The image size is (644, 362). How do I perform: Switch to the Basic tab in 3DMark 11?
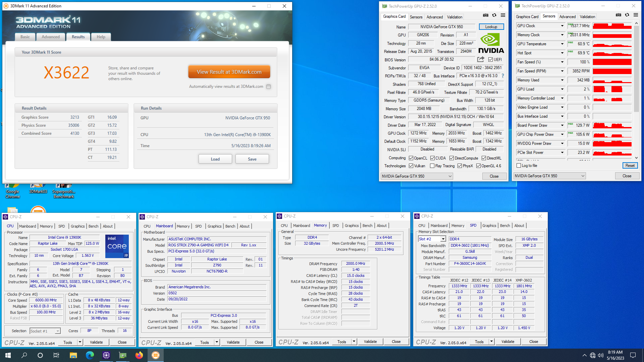(x=25, y=37)
